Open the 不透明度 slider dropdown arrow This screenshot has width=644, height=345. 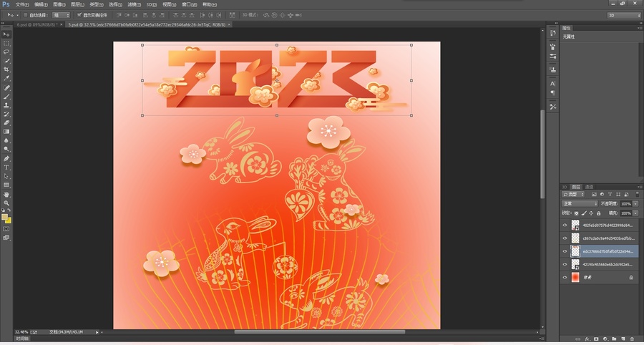[635, 204]
